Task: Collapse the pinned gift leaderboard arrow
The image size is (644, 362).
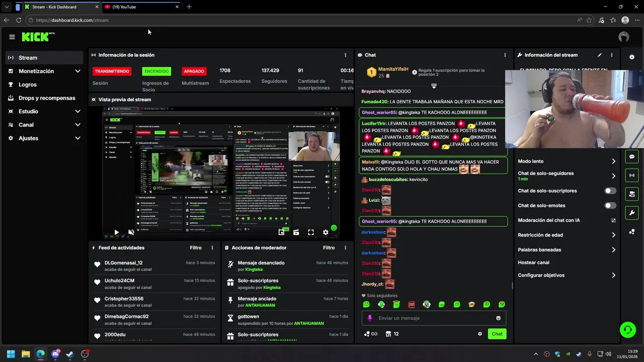Action: pyautogui.click(x=434, y=86)
